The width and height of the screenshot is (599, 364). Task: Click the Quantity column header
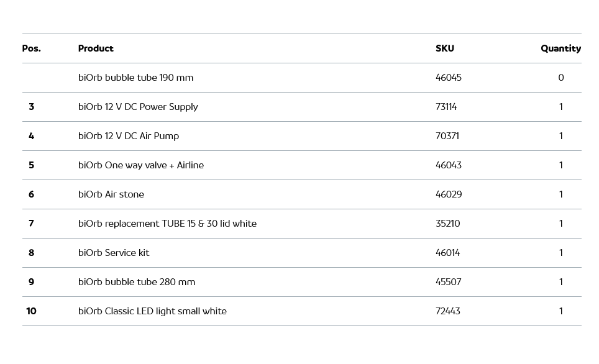point(560,48)
